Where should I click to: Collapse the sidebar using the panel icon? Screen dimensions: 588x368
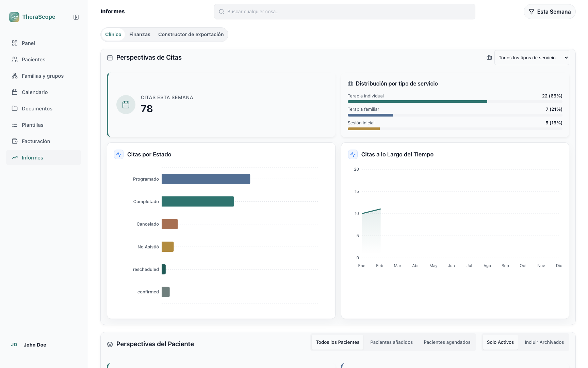[76, 17]
